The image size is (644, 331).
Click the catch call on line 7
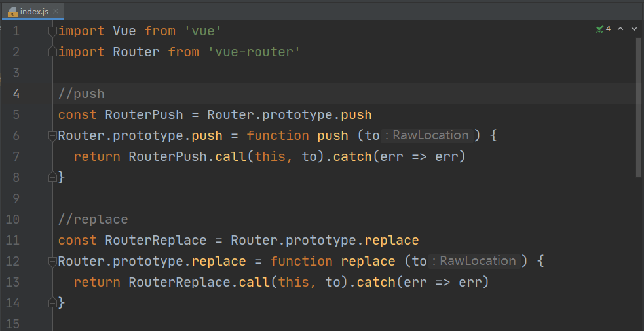[352, 157]
